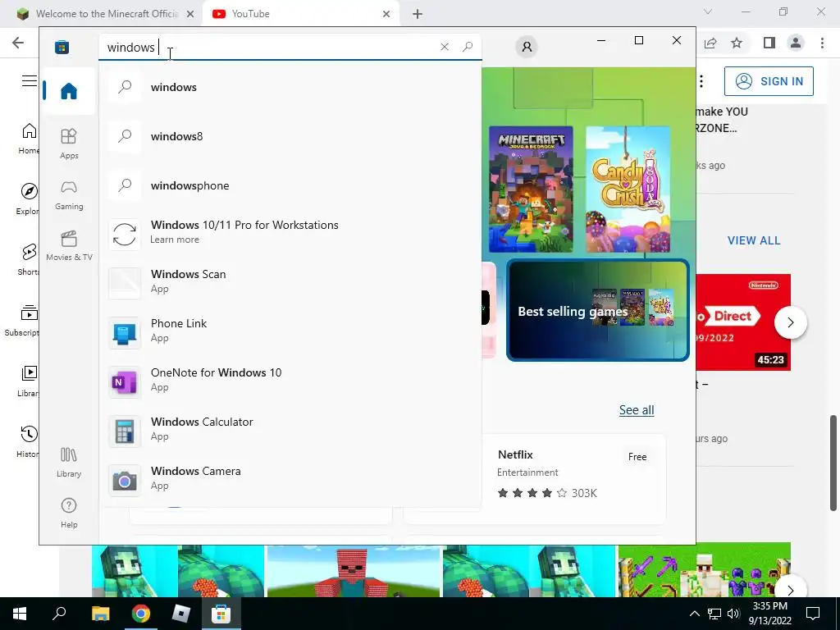The image size is (840, 630).
Task: Click the taskbar clock showing 3:35 PM
Action: (x=769, y=614)
